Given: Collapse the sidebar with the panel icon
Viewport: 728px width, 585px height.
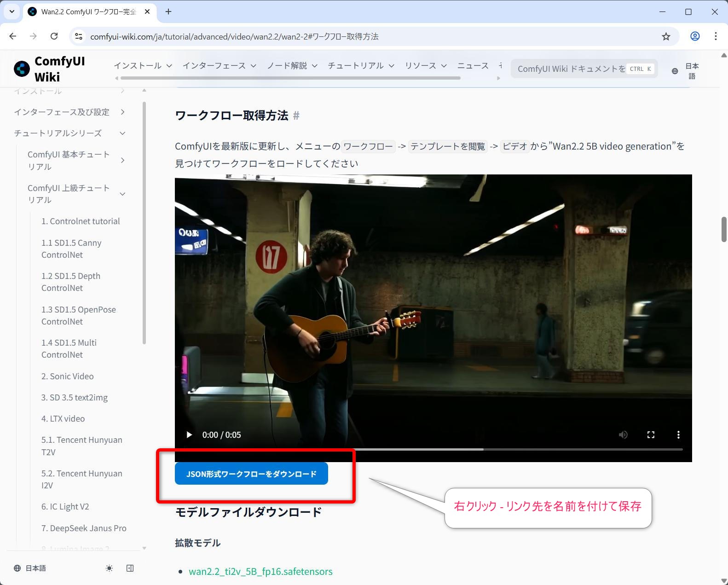Looking at the screenshot, I should click(x=130, y=568).
